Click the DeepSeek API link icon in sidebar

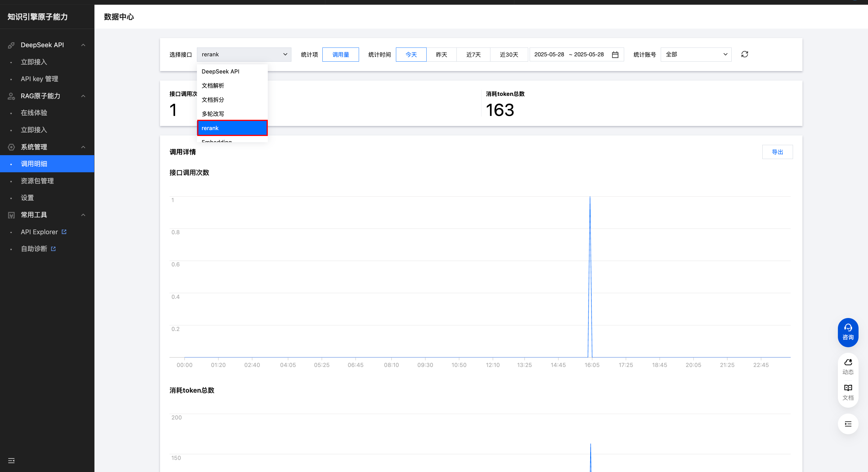click(x=11, y=45)
